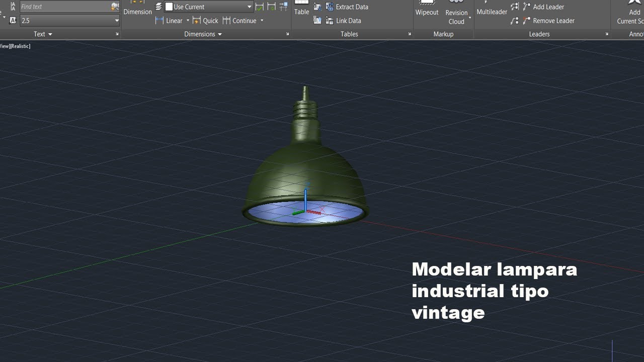The image size is (644, 362).
Task: Click the Find text search icon
Action: [x=115, y=7]
